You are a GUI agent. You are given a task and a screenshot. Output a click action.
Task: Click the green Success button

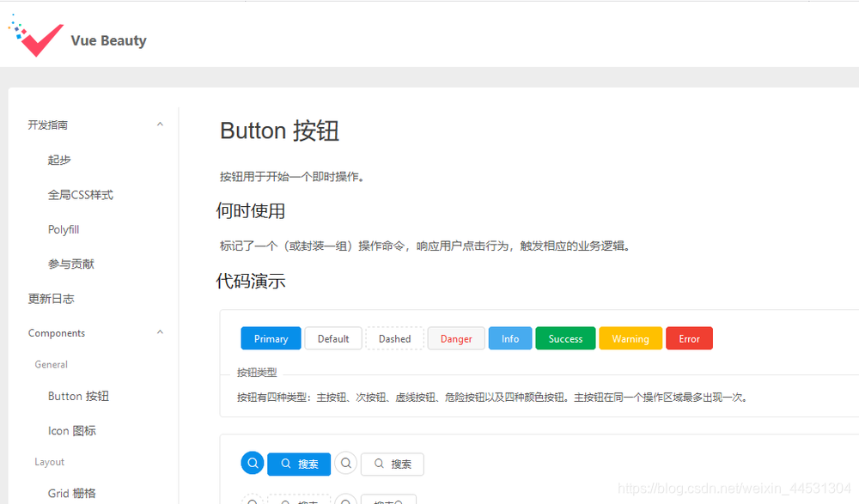click(x=565, y=338)
